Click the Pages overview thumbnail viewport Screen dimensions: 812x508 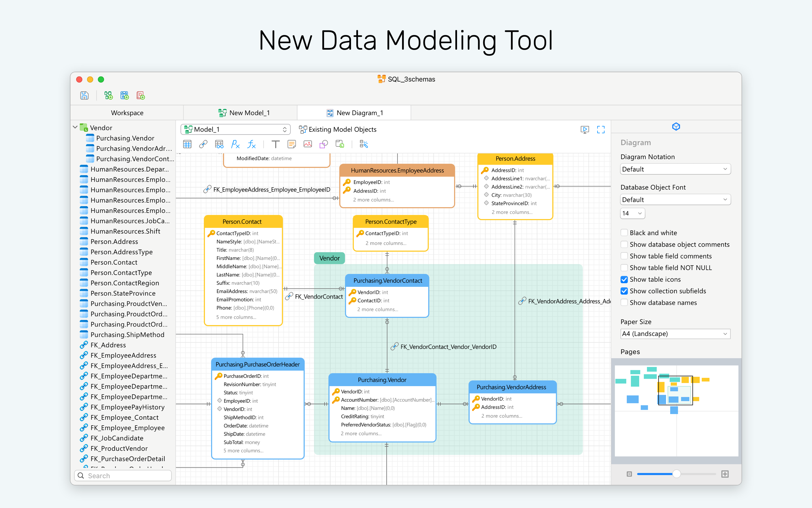coord(676,390)
